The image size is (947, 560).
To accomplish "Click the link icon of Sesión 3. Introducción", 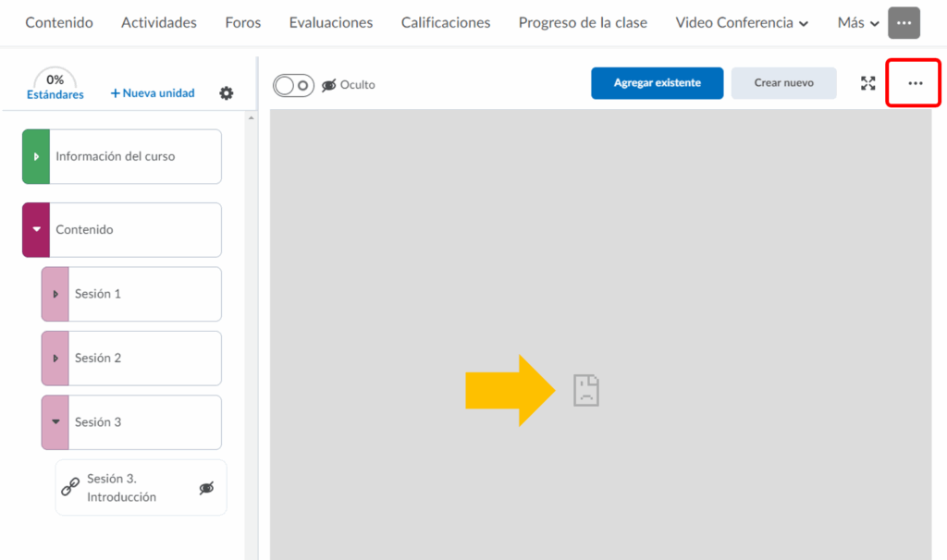I will pyautogui.click(x=70, y=487).
